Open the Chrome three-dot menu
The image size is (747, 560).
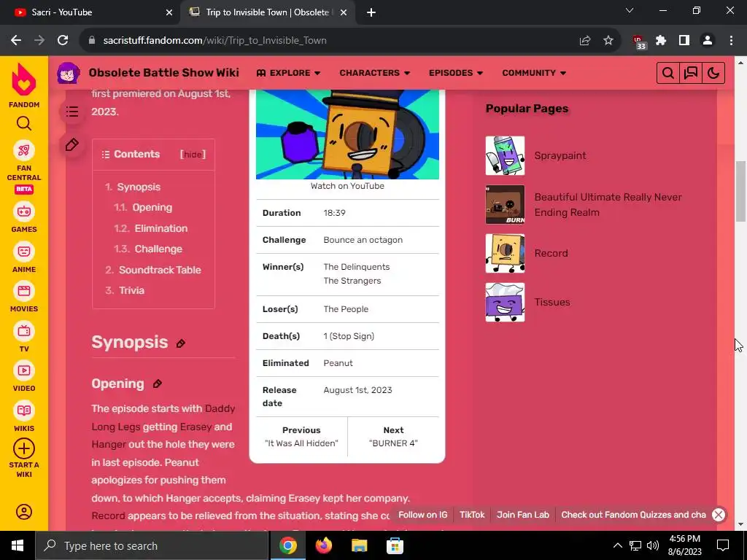731,41
